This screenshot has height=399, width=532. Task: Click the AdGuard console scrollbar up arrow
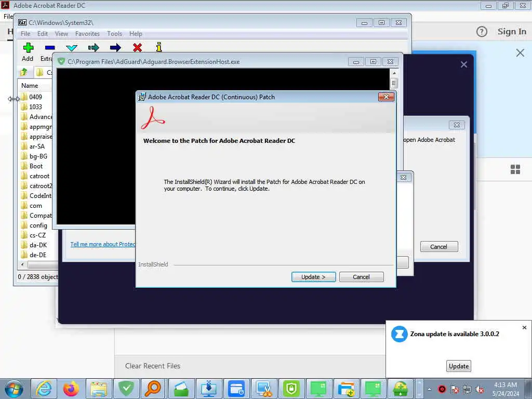(x=394, y=73)
